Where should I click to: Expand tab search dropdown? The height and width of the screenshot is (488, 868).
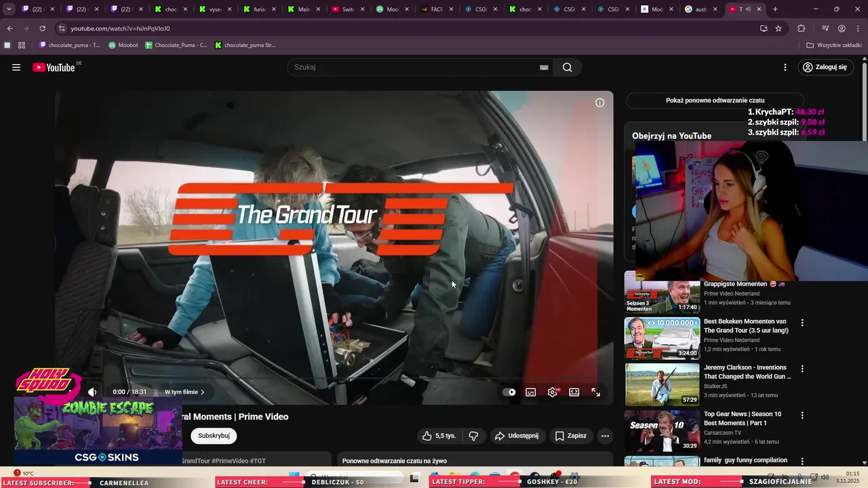9,9
